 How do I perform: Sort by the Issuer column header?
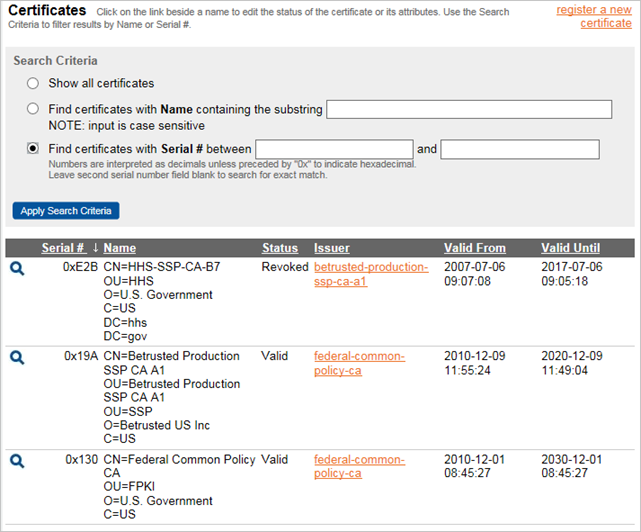click(331, 248)
